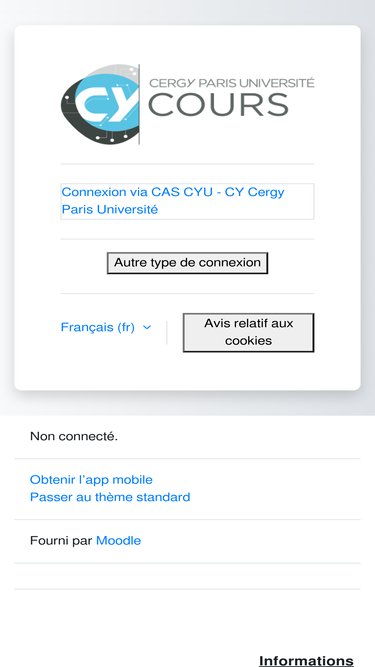
Task: Select Autre type de connexion button
Action: tap(187, 263)
